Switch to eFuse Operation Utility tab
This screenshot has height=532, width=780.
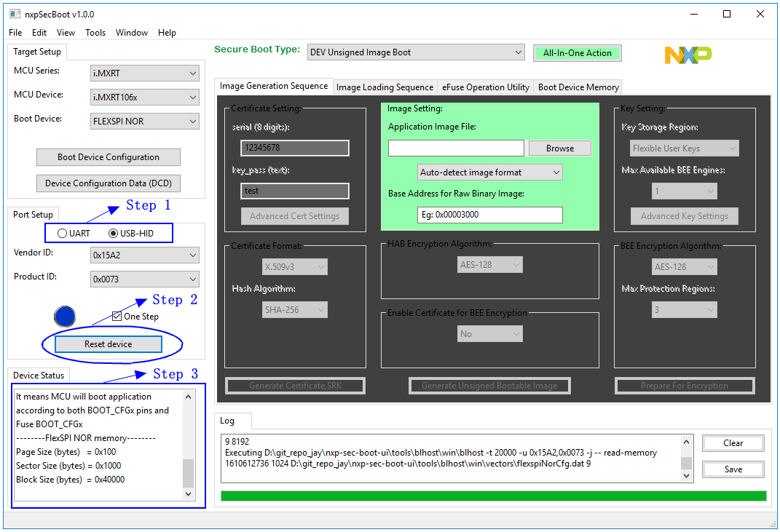(x=486, y=87)
